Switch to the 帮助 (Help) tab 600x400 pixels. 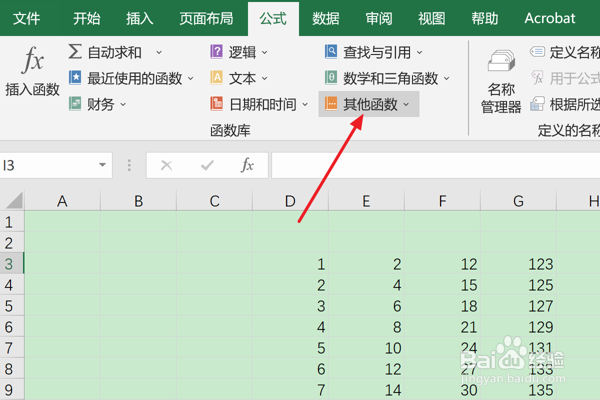(x=485, y=18)
